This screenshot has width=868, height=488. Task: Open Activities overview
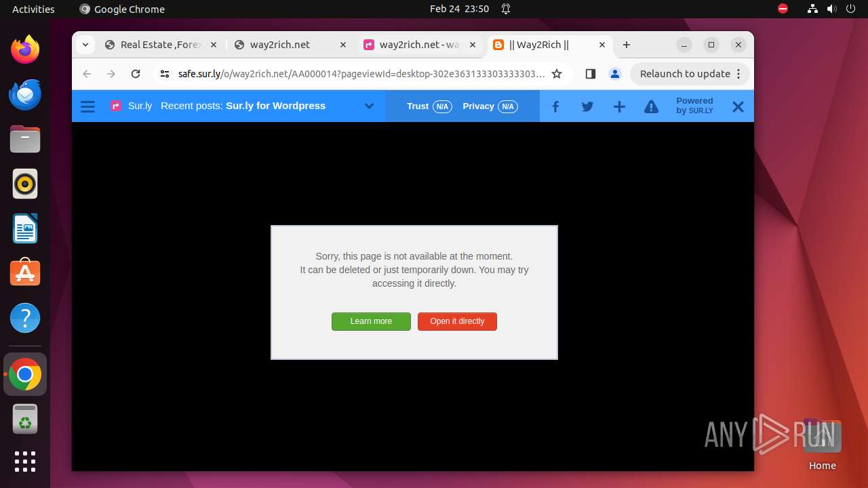(33, 9)
